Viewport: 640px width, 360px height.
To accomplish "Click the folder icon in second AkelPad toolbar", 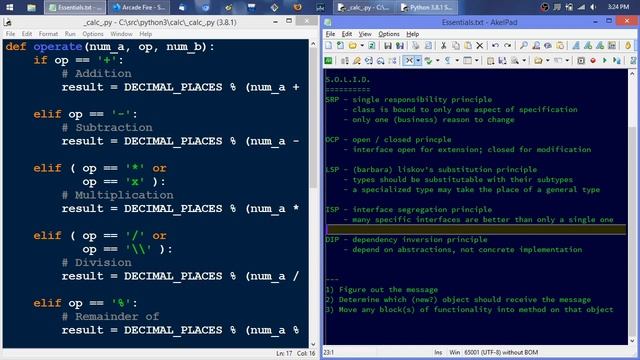I will [538, 60].
